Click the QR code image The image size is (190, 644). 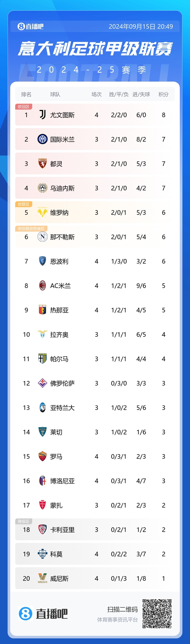[157, 614]
